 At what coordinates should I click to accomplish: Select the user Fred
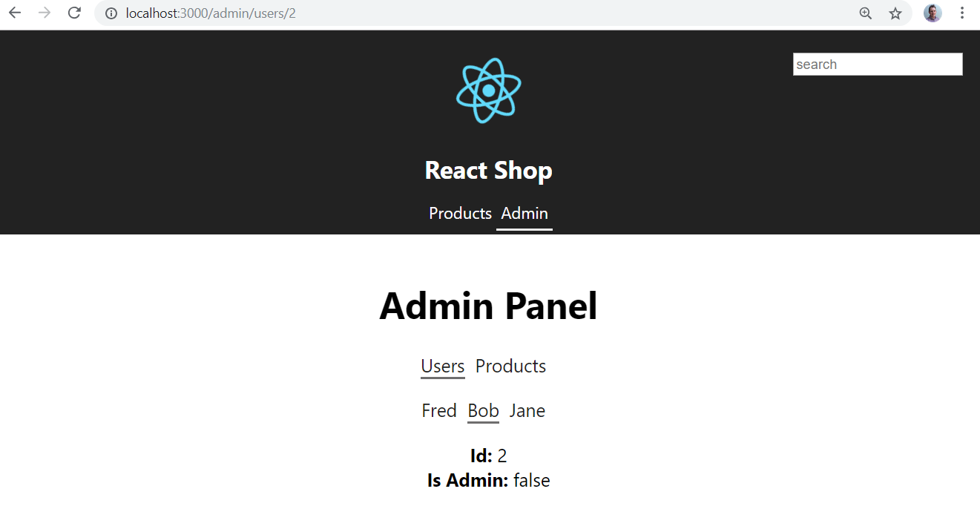(x=439, y=410)
